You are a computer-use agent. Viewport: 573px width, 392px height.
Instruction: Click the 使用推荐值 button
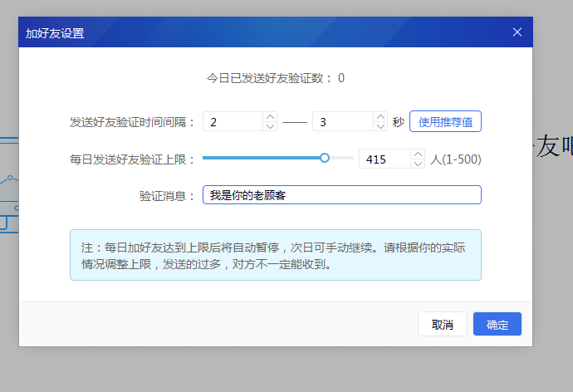445,122
